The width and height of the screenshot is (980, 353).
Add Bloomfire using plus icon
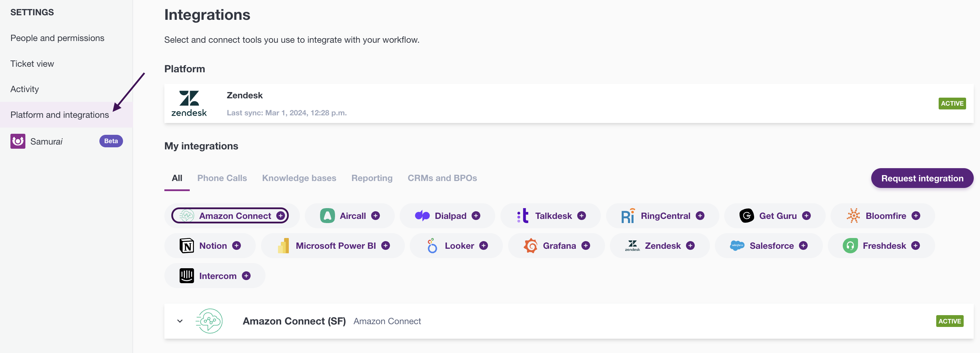(916, 216)
